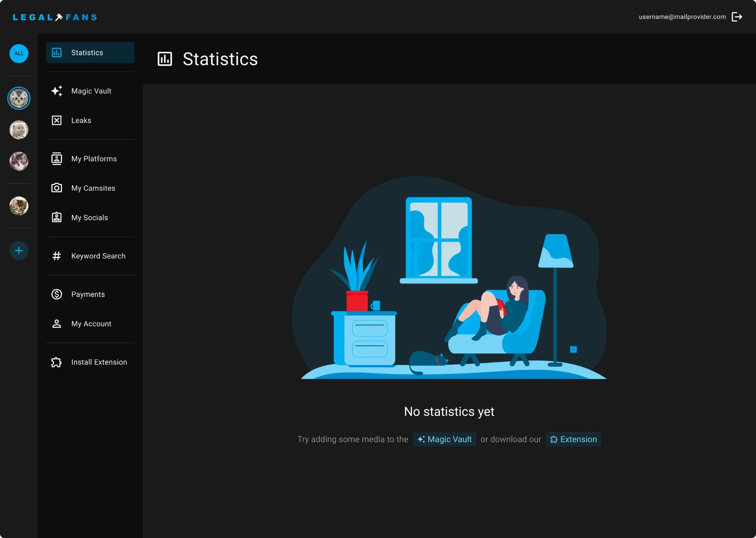Open the Statistics menu item

point(90,53)
